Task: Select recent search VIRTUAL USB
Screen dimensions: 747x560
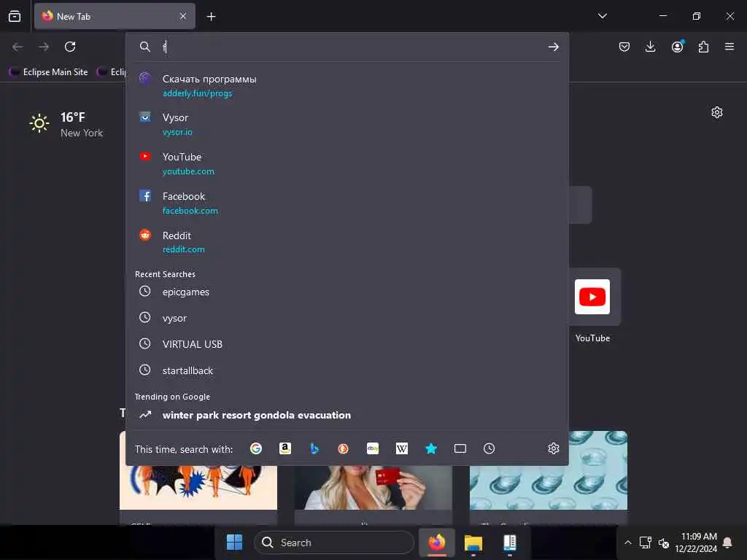Action: tap(347, 344)
